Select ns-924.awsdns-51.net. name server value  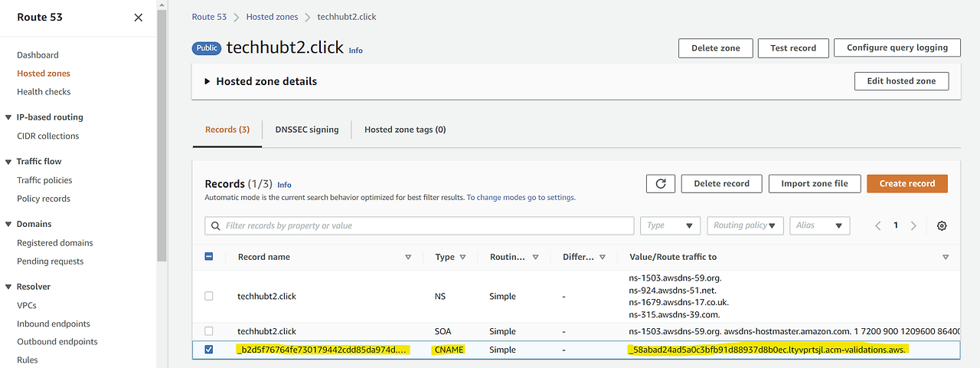point(672,291)
